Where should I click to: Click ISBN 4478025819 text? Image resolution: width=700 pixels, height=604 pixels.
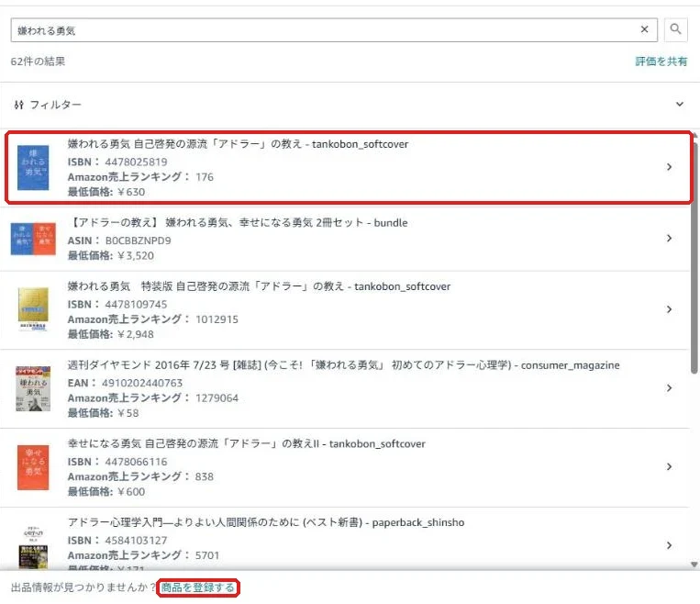click(117, 162)
